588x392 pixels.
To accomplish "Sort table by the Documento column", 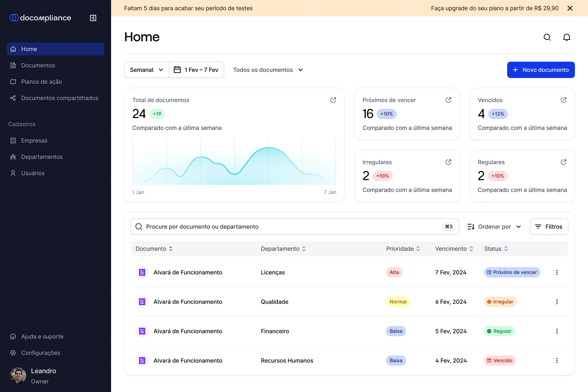I will coord(154,249).
